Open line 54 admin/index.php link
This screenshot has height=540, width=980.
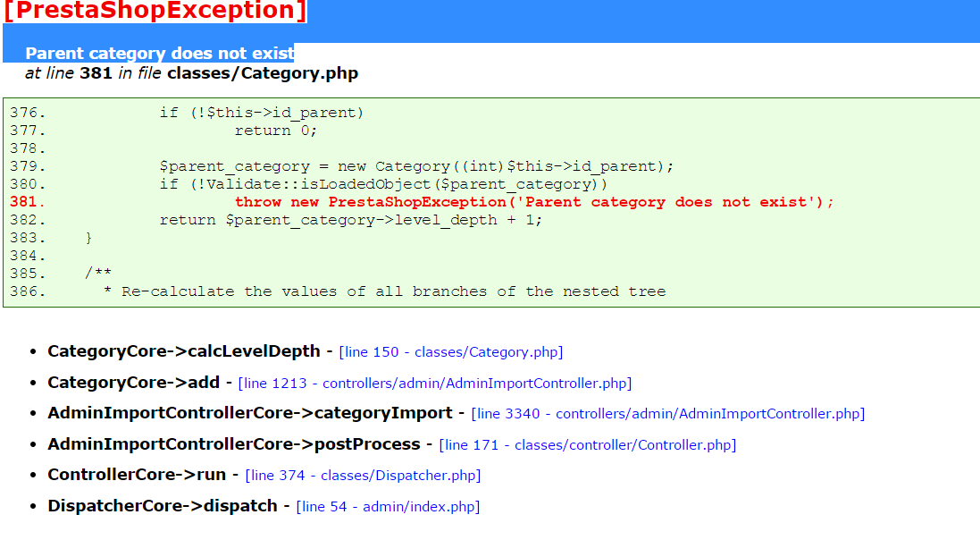tap(388, 506)
